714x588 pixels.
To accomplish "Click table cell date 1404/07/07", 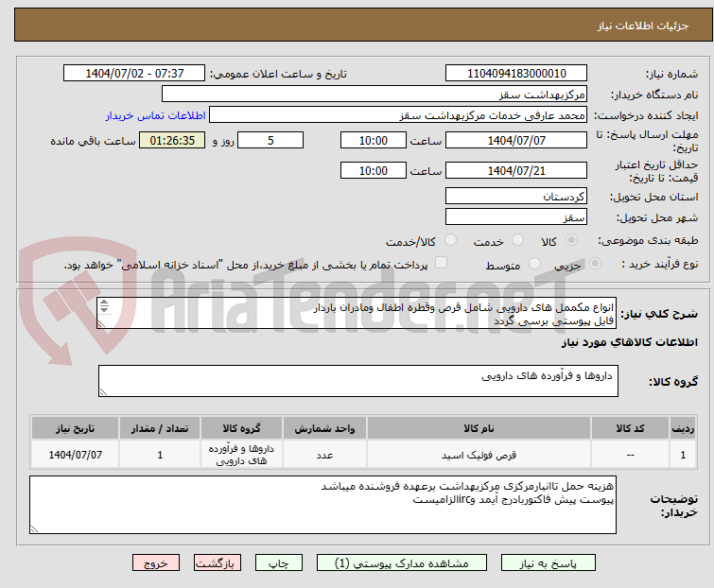I will (75, 455).
